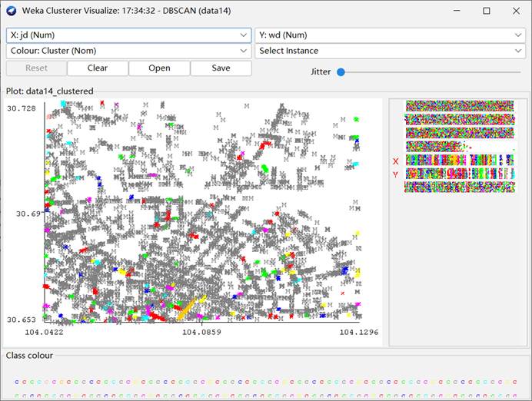
Task: Click the x-axis value 104.0859
Action: point(201,332)
